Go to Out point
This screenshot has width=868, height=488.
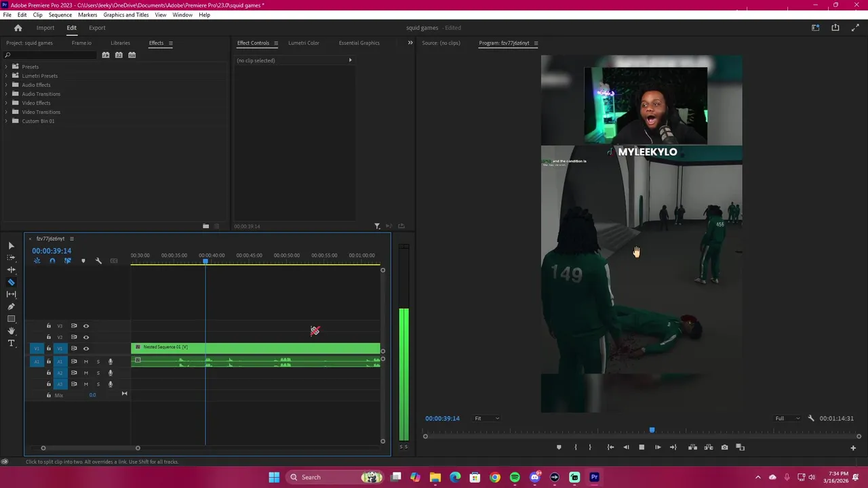tap(673, 447)
